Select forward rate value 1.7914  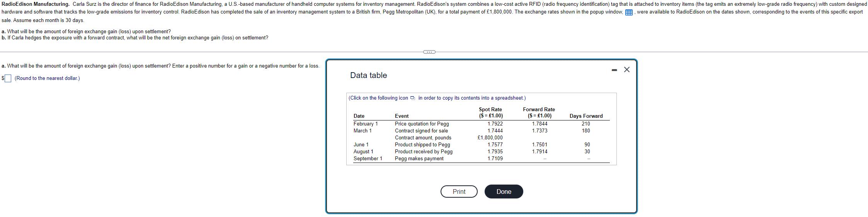pos(540,152)
